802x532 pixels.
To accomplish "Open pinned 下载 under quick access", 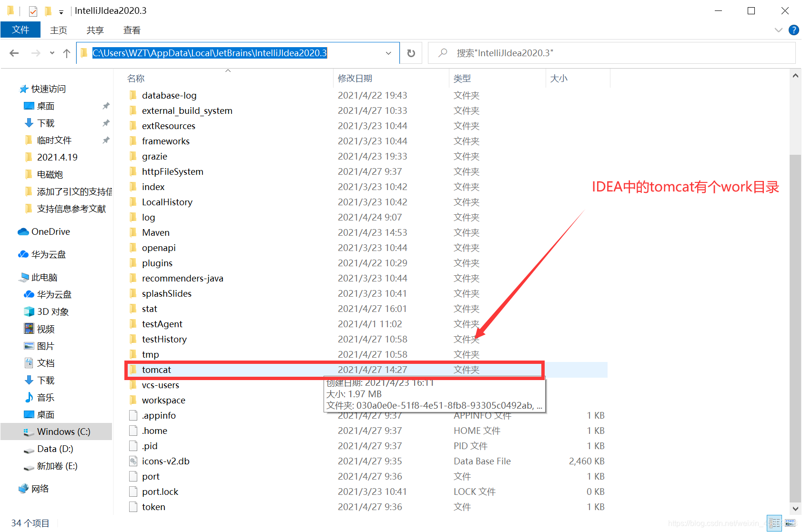I will [46, 123].
